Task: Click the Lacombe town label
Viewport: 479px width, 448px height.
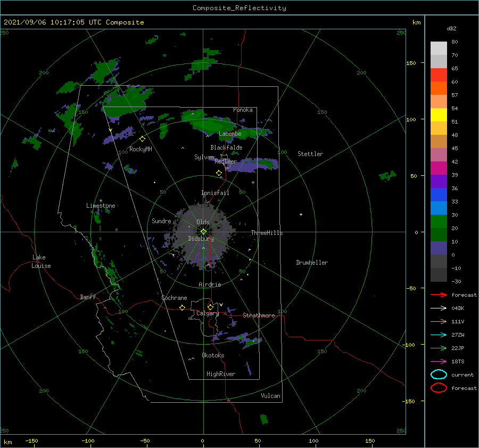Action: [x=230, y=134]
